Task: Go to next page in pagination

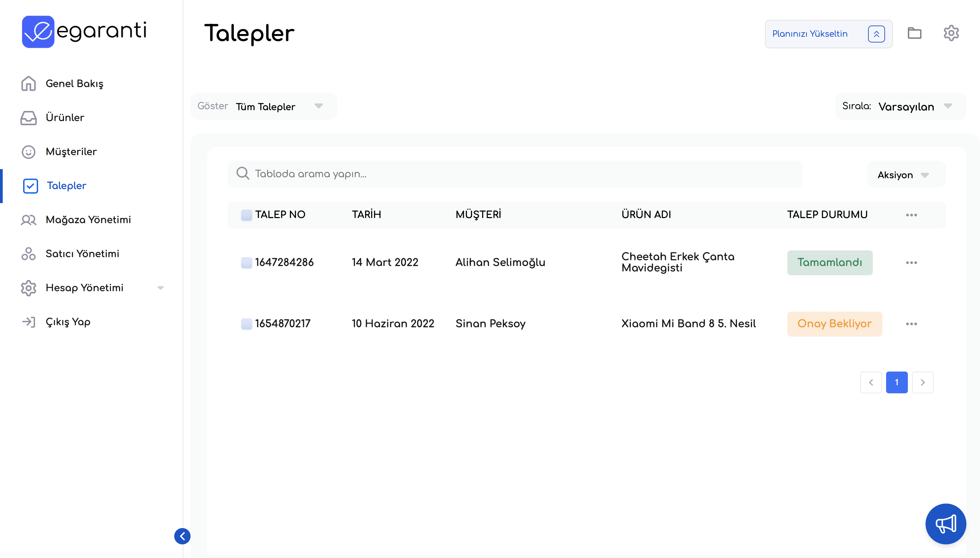Action: click(922, 382)
